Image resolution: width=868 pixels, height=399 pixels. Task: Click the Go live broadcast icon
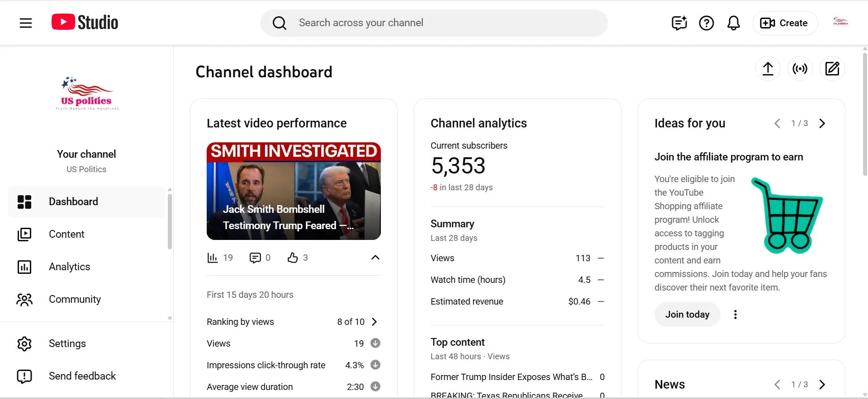[800, 69]
